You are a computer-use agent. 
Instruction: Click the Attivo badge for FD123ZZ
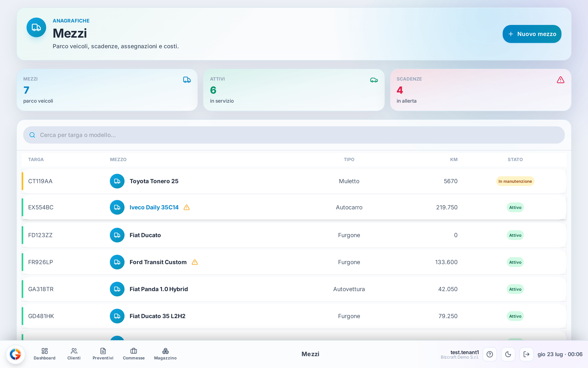point(515,235)
